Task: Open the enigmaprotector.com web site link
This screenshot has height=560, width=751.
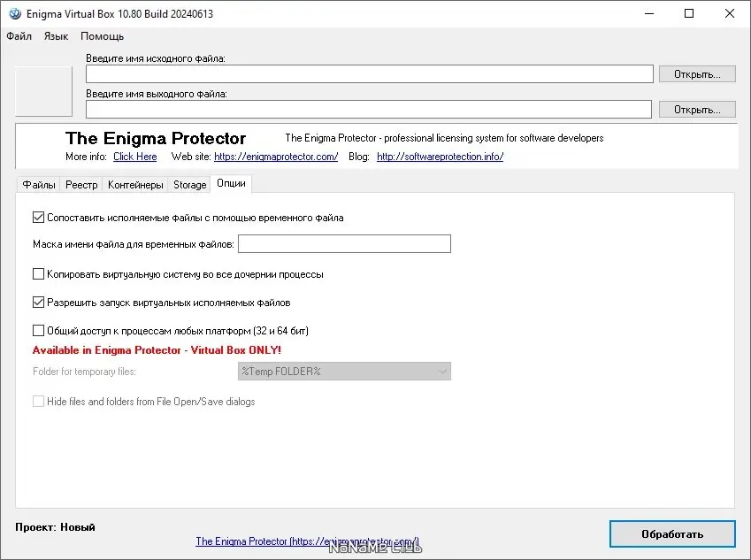Action: [276, 157]
